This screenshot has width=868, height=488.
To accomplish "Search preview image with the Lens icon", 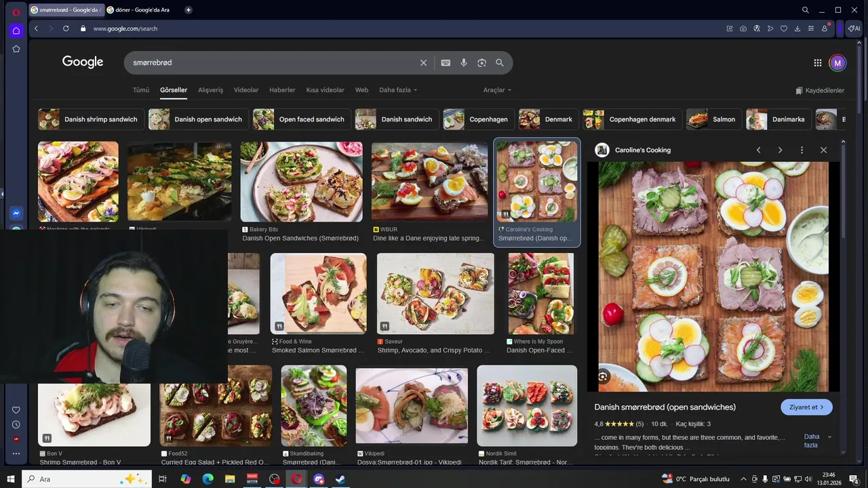I will 603,376.
